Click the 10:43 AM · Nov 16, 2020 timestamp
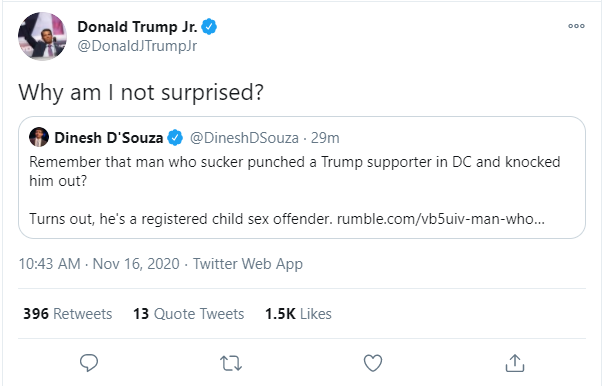604x386 pixels. [x=99, y=264]
